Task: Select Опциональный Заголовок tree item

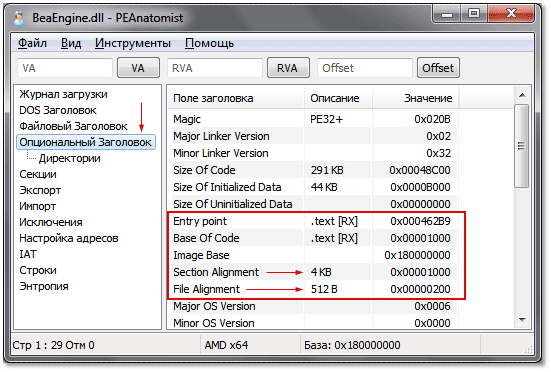Action: point(86,142)
